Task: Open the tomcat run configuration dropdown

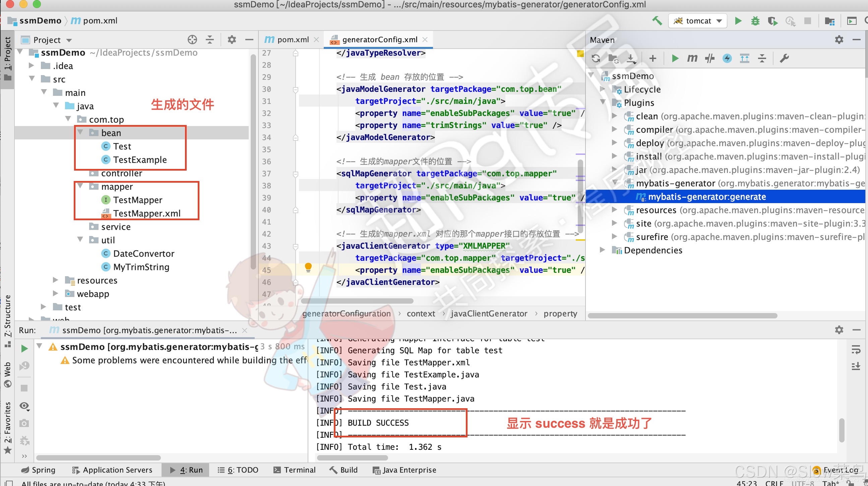Action: [697, 21]
